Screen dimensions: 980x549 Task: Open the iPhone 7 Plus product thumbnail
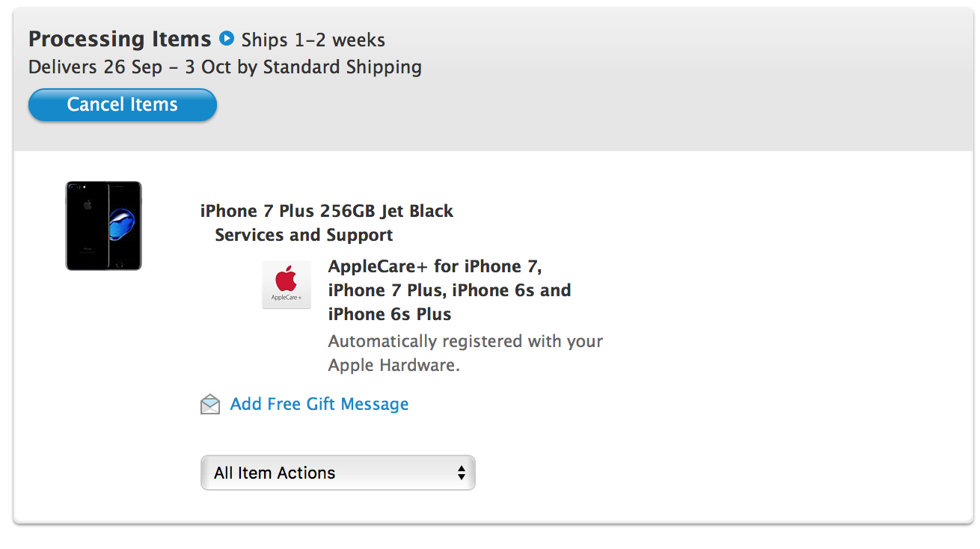pos(103,225)
